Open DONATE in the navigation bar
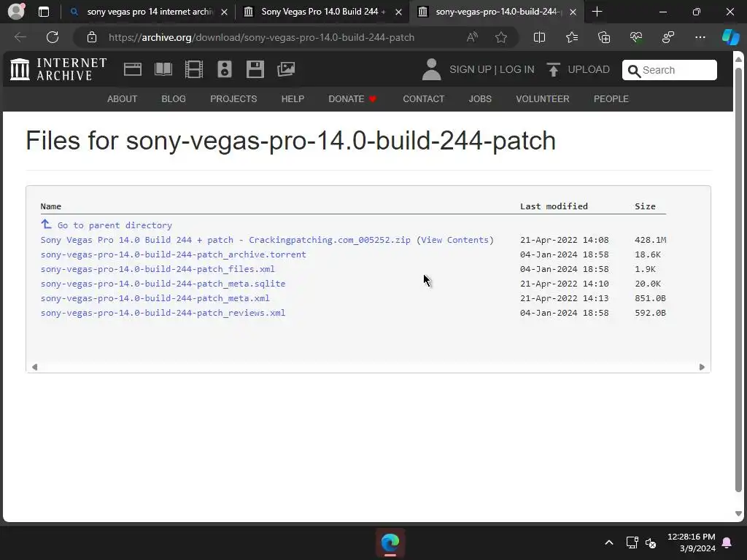This screenshot has height=560, width=747. 352,98
